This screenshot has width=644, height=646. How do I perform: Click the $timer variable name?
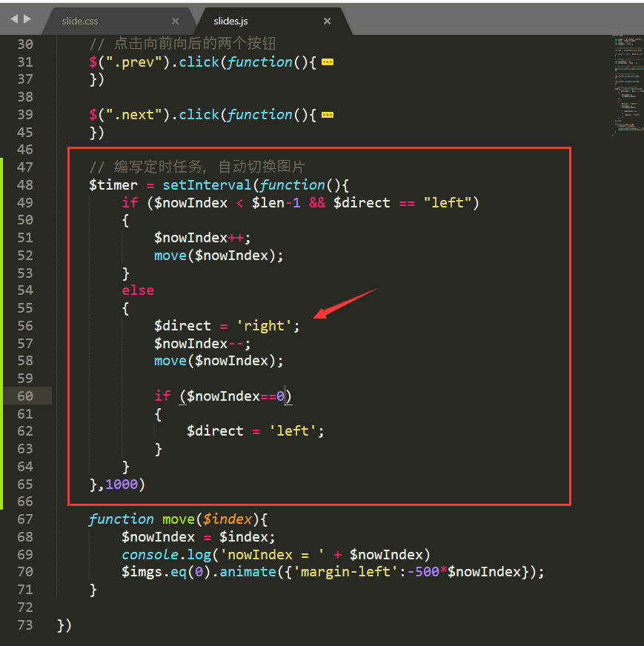[x=113, y=185]
